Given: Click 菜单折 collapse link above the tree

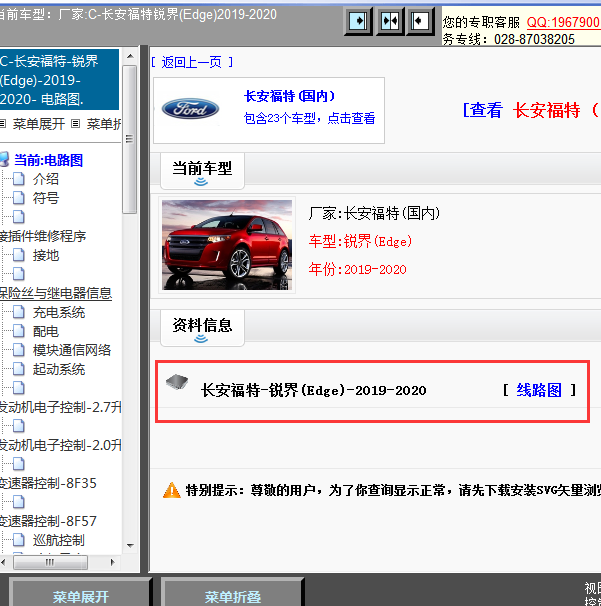Looking at the screenshot, I should click(104, 124).
